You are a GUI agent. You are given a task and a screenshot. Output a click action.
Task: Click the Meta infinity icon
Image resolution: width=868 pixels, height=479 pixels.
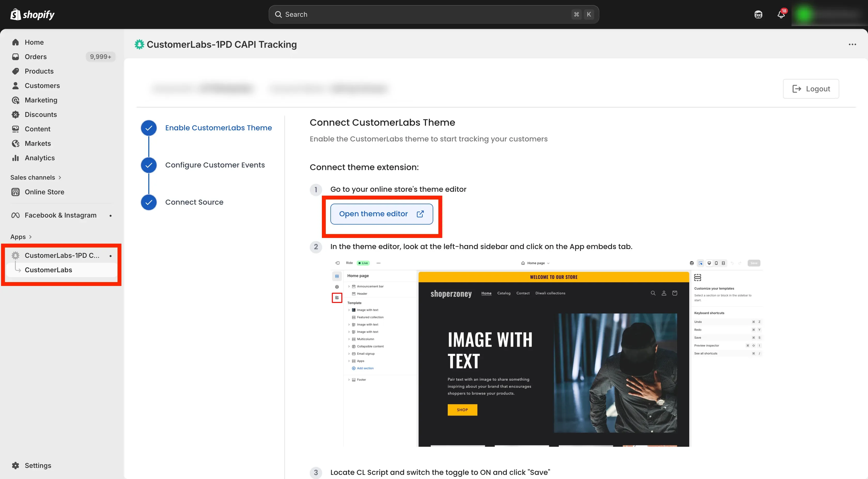(x=16, y=215)
